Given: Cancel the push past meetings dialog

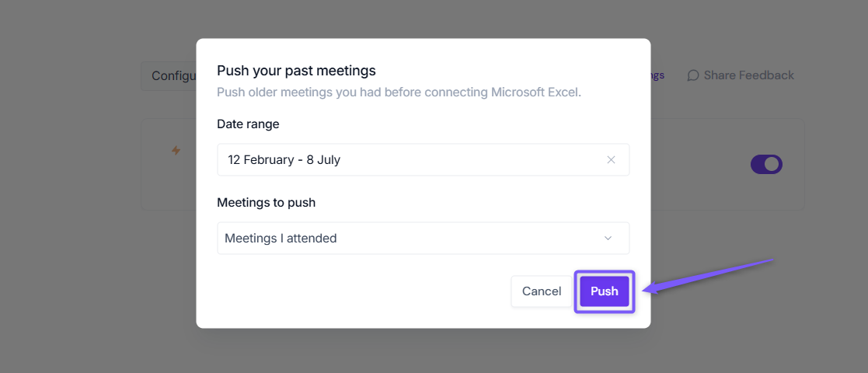Looking at the screenshot, I should [x=542, y=291].
